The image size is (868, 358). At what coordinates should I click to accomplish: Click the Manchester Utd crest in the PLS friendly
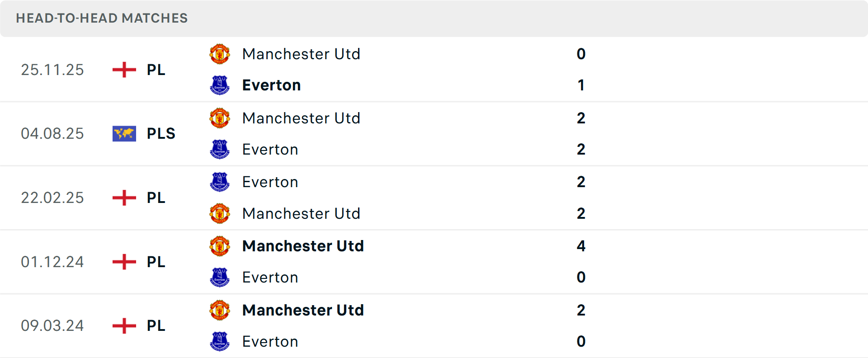tap(220, 118)
